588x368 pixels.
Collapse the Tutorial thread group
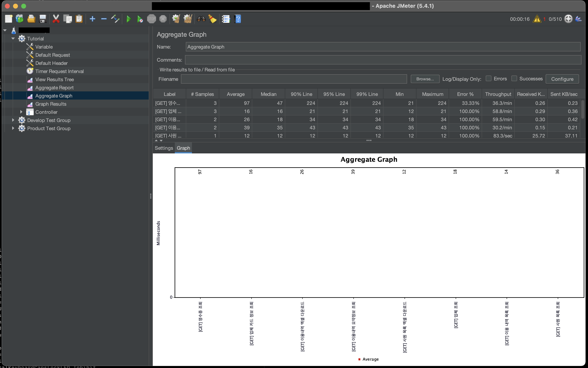(13, 39)
